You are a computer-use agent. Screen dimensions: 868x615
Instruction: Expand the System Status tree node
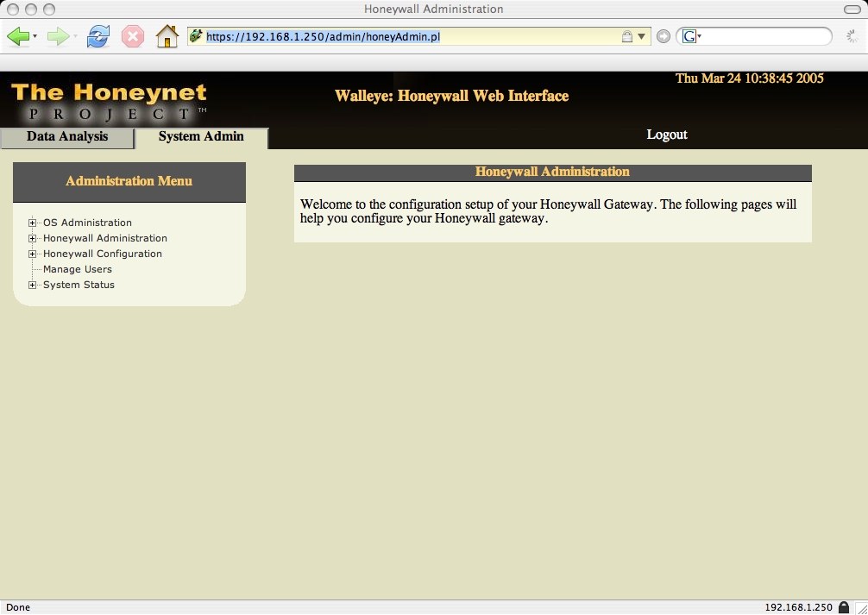pyautogui.click(x=32, y=285)
